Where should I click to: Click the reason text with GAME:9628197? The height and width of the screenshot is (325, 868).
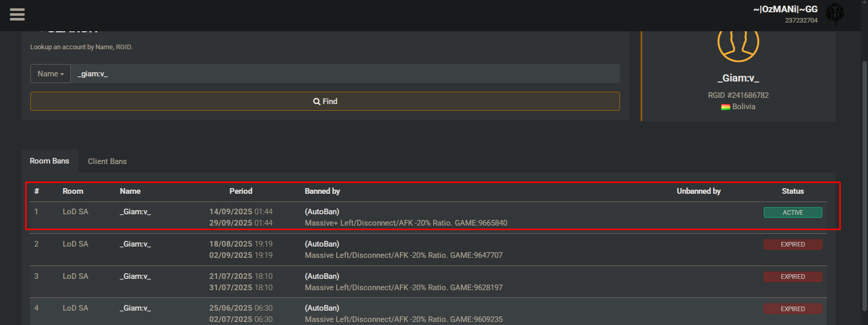(x=403, y=288)
